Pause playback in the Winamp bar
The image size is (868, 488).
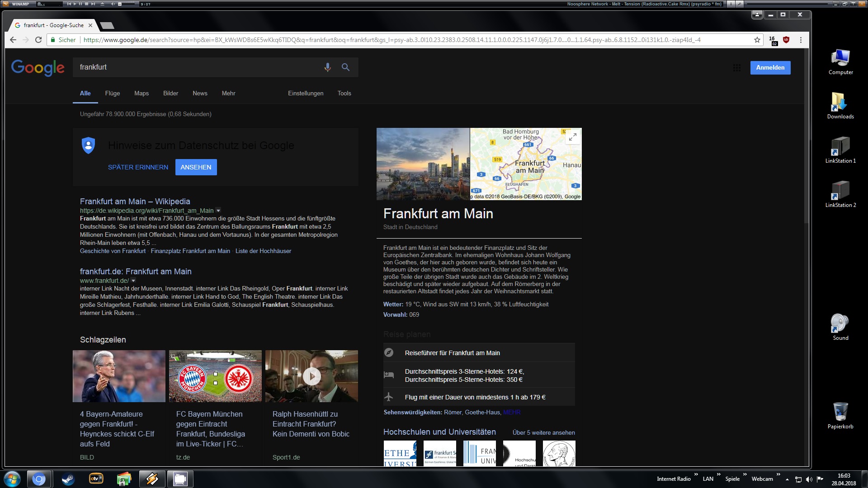coord(80,4)
